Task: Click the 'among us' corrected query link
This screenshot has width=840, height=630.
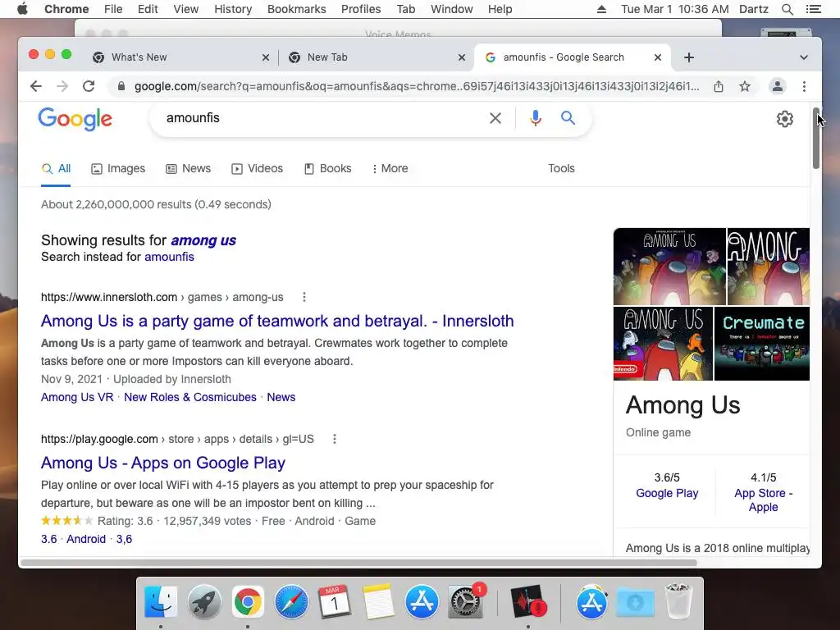Action: tap(203, 240)
